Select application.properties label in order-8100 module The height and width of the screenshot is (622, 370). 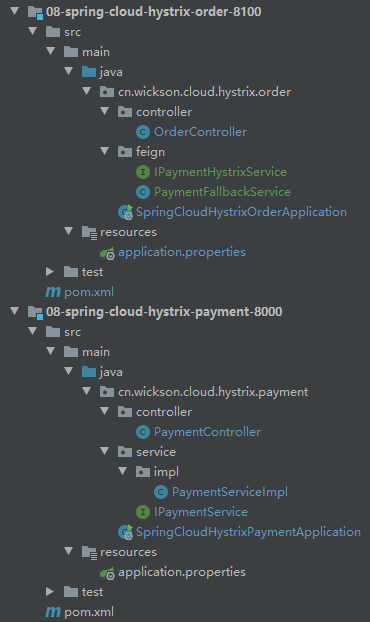[182, 252]
